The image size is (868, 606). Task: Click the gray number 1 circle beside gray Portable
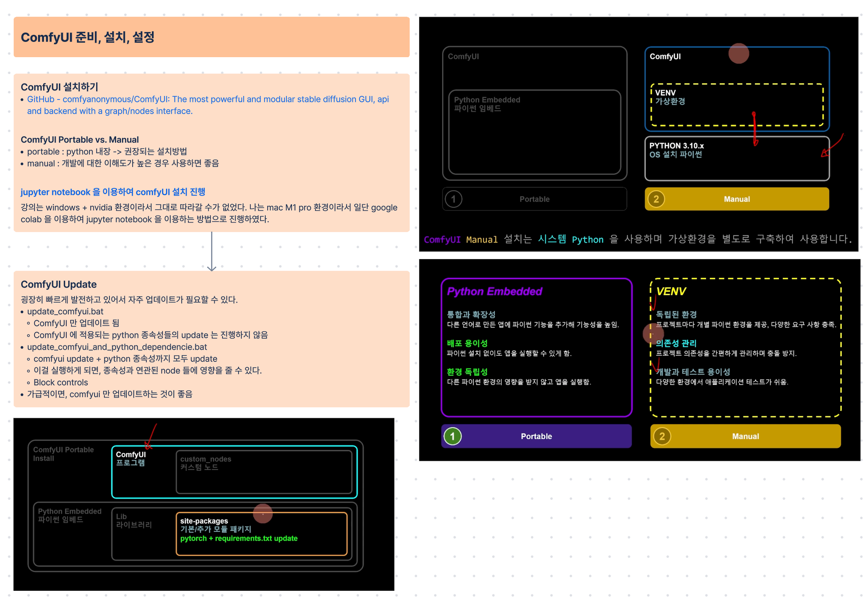click(x=453, y=199)
